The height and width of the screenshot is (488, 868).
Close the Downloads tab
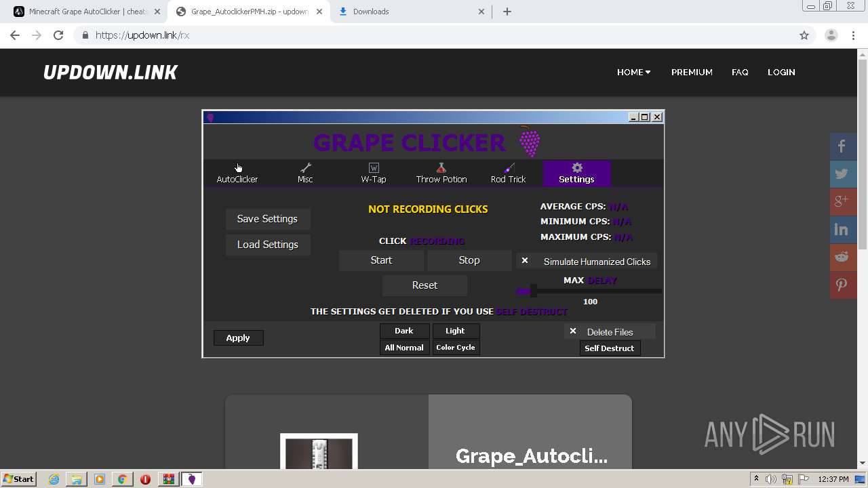[481, 12]
